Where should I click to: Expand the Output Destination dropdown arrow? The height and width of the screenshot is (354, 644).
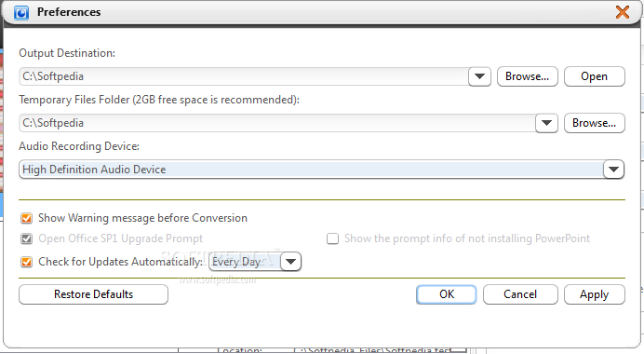479,76
